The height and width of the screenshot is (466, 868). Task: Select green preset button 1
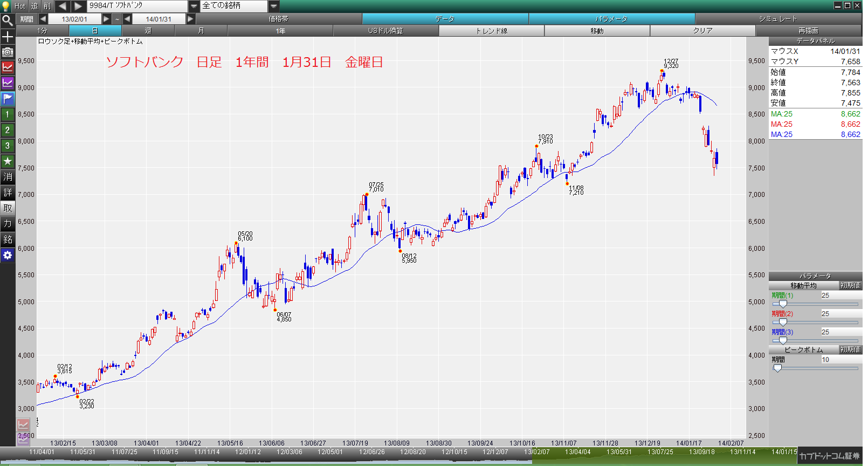click(x=8, y=114)
